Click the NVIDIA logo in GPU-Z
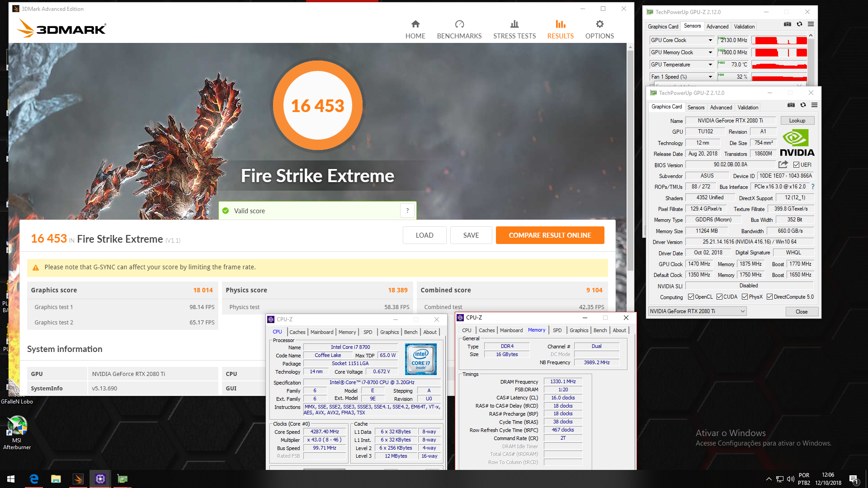 coord(797,143)
